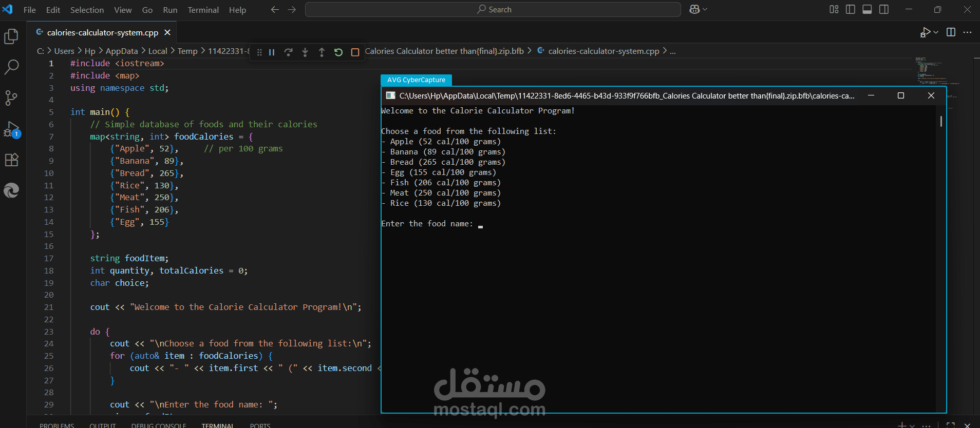Restart the debug session
980x428 pixels.
pyautogui.click(x=338, y=52)
